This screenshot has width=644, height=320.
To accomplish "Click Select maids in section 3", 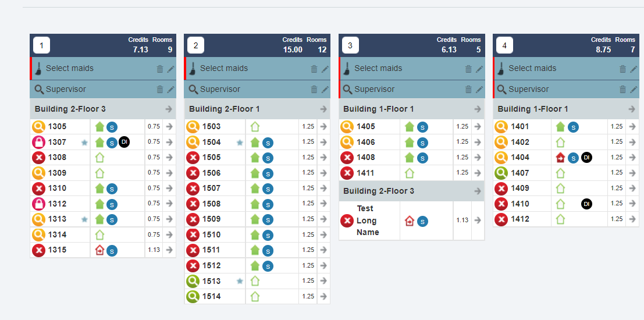I will pos(378,68).
